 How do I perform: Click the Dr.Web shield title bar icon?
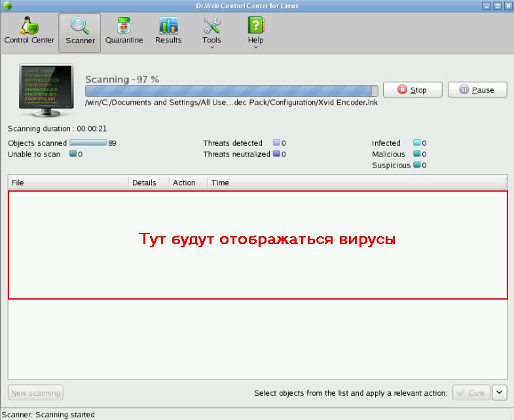click(7, 6)
